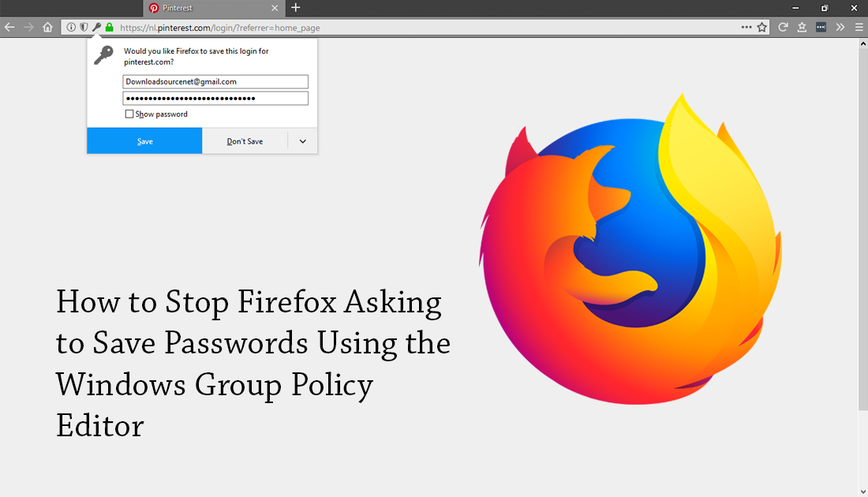Click the forward navigation arrow
Image resolution: width=868 pixels, height=497 pixels.
(28, 27)
